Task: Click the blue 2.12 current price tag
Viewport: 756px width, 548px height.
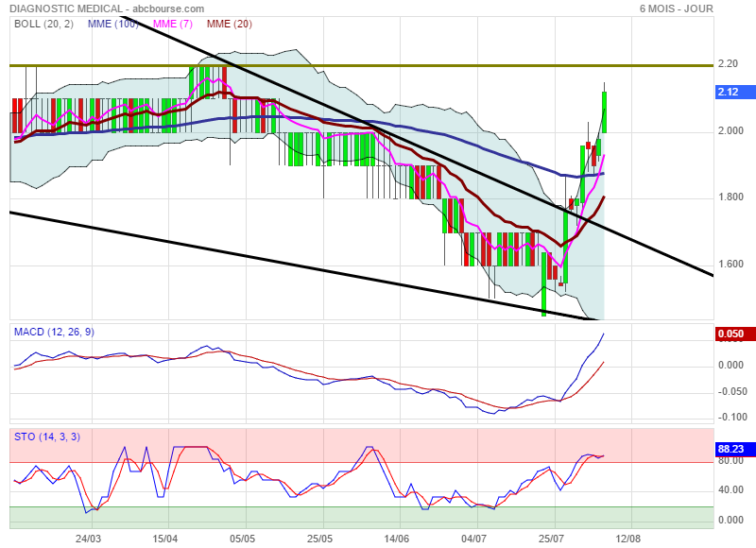Action: pos(735,92)
